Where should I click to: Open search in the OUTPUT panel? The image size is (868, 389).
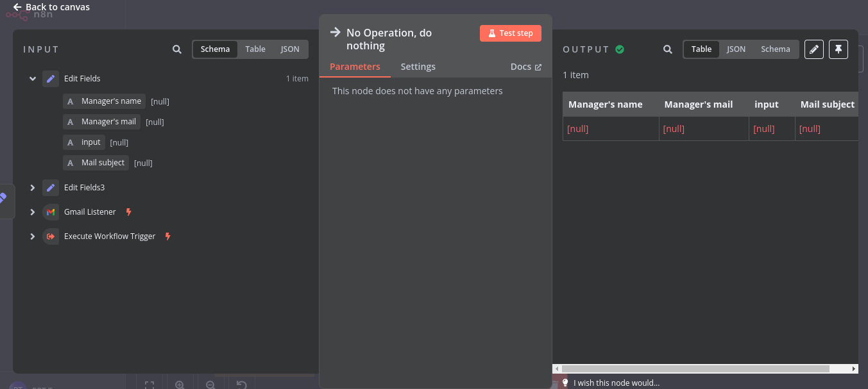tap(668, 49)
